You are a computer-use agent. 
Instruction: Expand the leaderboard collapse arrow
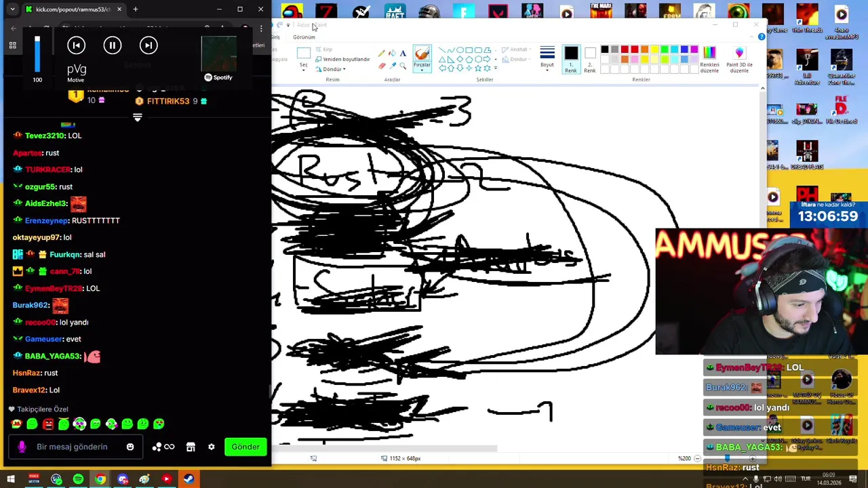click(137, 117)
